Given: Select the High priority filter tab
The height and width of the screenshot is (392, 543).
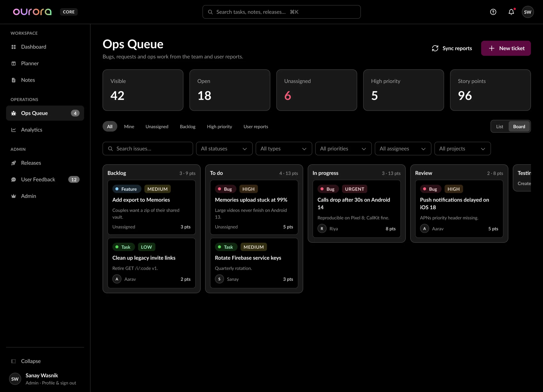Looking at the screenshot, I should coord(219,126).
